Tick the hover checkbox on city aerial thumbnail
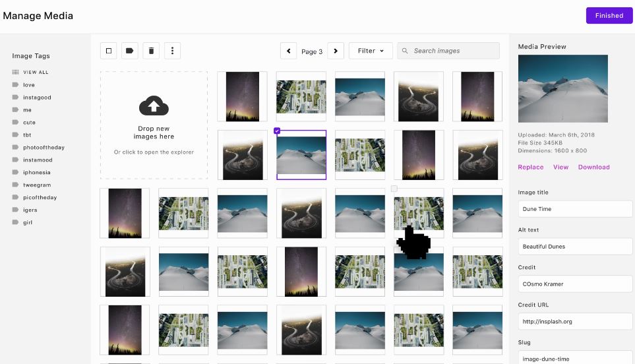This screenshot has height=364, width=635. 394,189
